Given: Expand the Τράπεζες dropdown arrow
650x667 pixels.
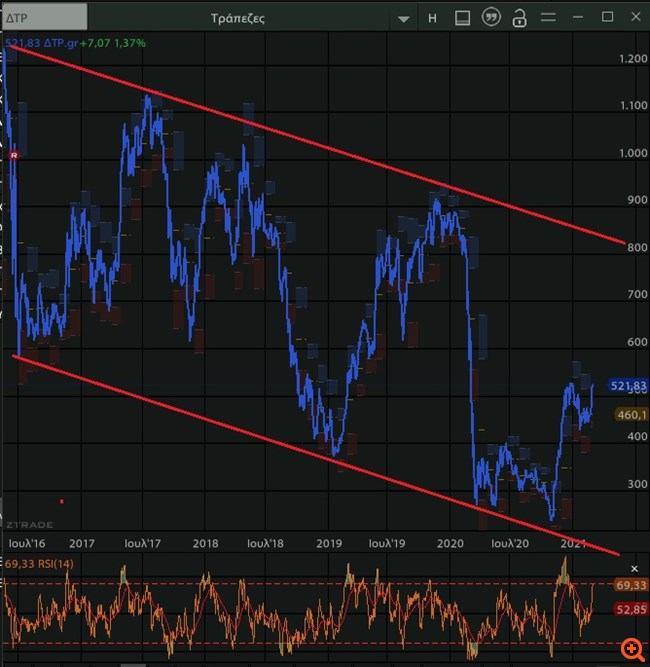Looking at the screenshot, I should point(403,19).
